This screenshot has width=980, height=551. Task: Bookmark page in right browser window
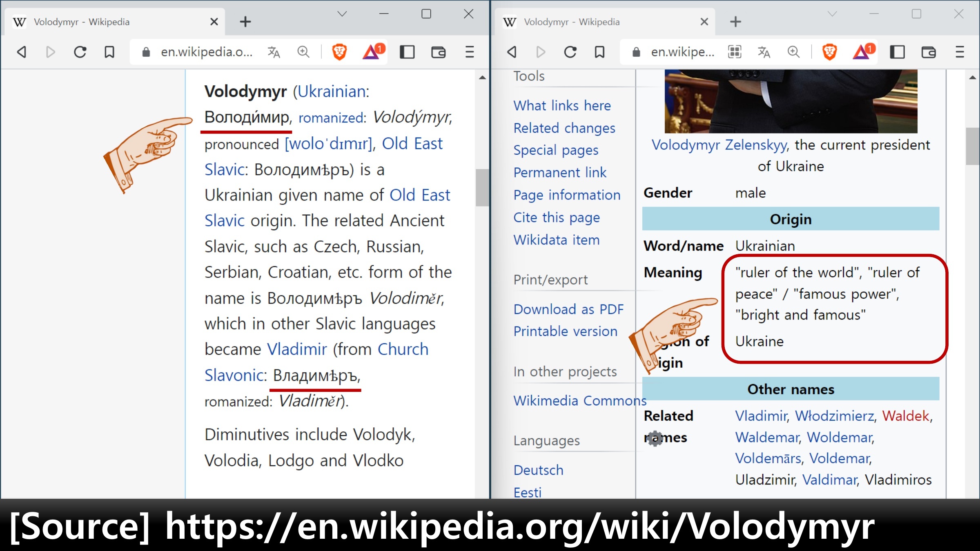[599, 52]
